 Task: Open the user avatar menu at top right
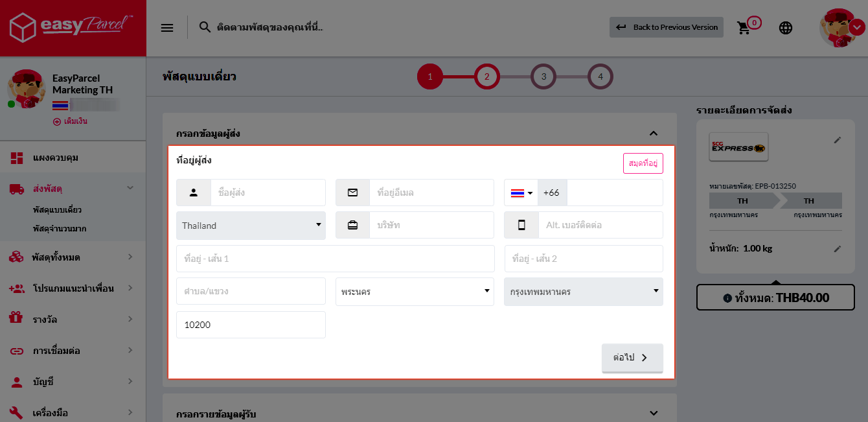(842, 28)
